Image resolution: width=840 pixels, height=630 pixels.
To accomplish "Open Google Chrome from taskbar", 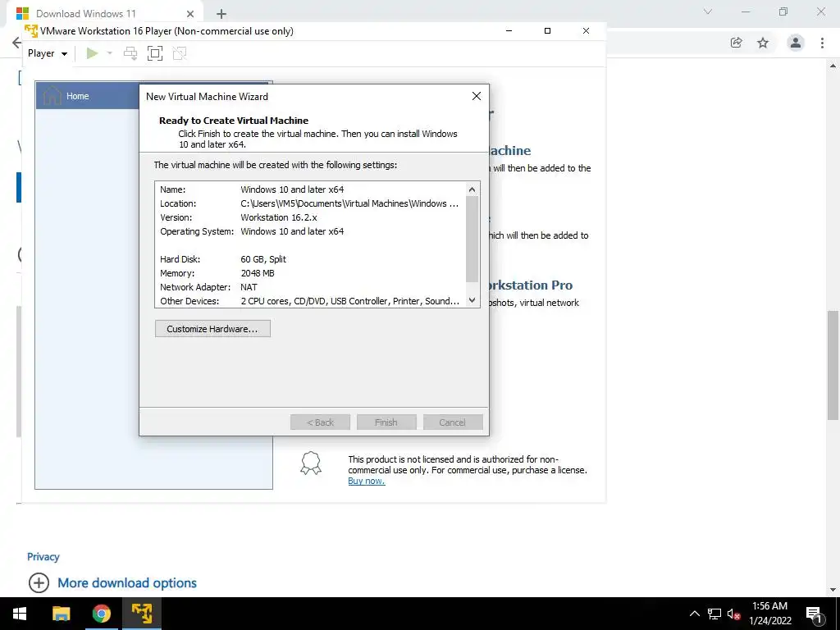I will click(102, 614).
